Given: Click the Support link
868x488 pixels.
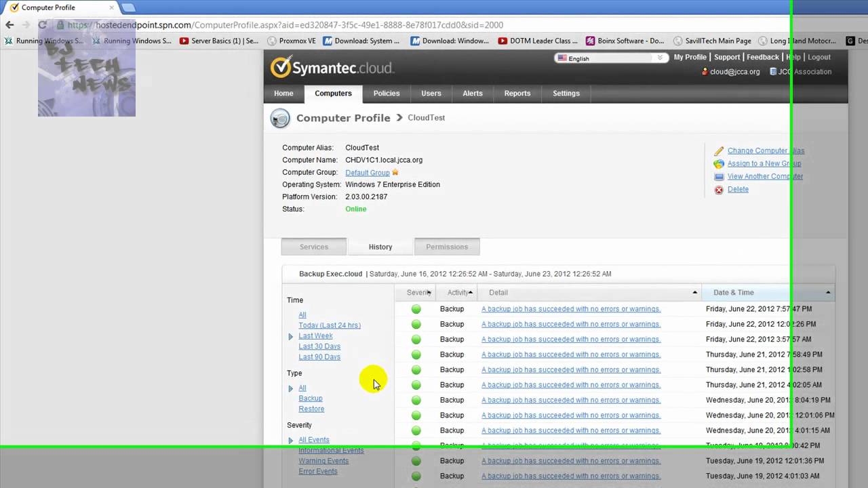Looking at the screenshot, I should pos(727,58).
